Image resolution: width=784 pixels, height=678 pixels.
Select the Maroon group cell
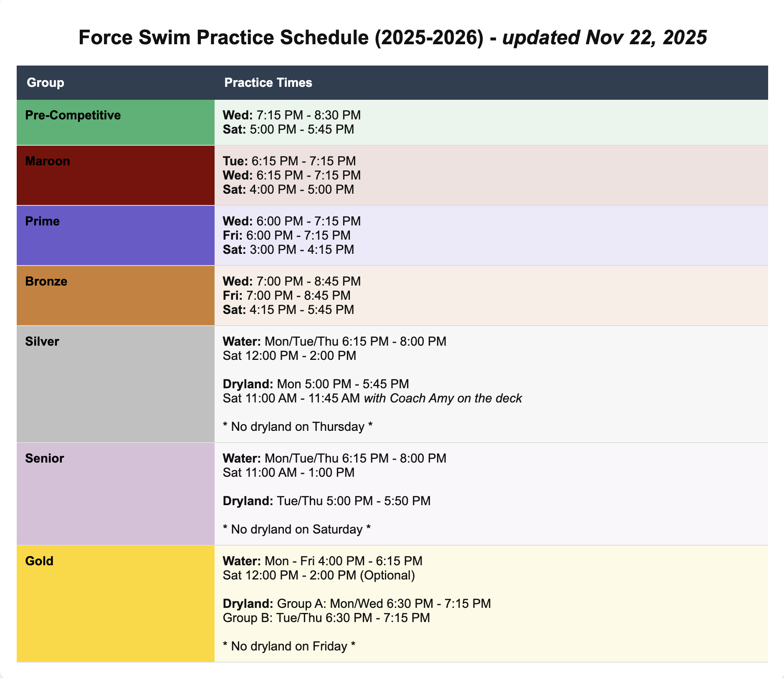[x=115, y=175]
